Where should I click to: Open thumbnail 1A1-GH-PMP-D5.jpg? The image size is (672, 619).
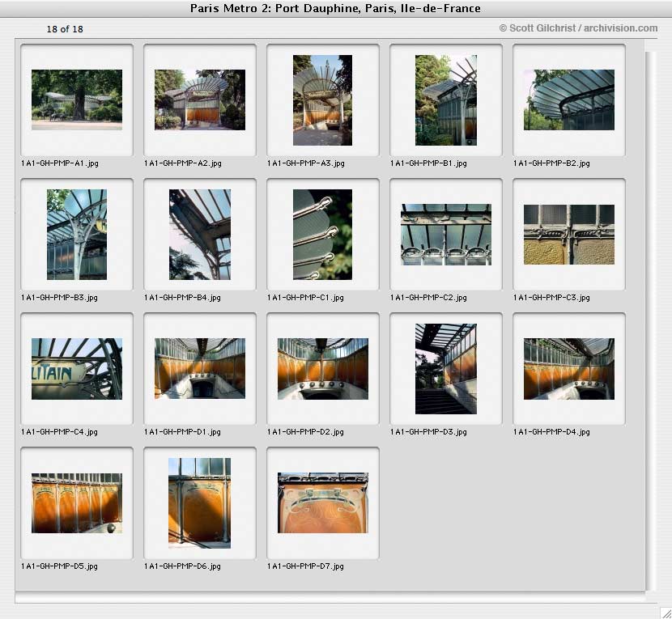tap(77, 503)
